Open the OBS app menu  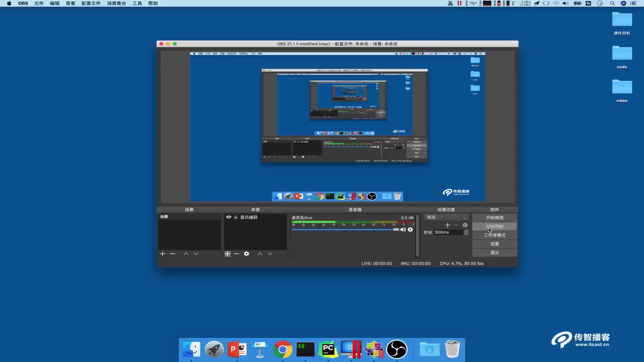pos(23,3)
